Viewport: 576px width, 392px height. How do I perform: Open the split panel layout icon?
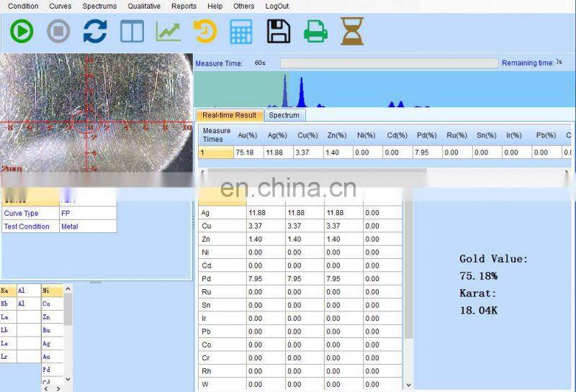pos(132,32)
